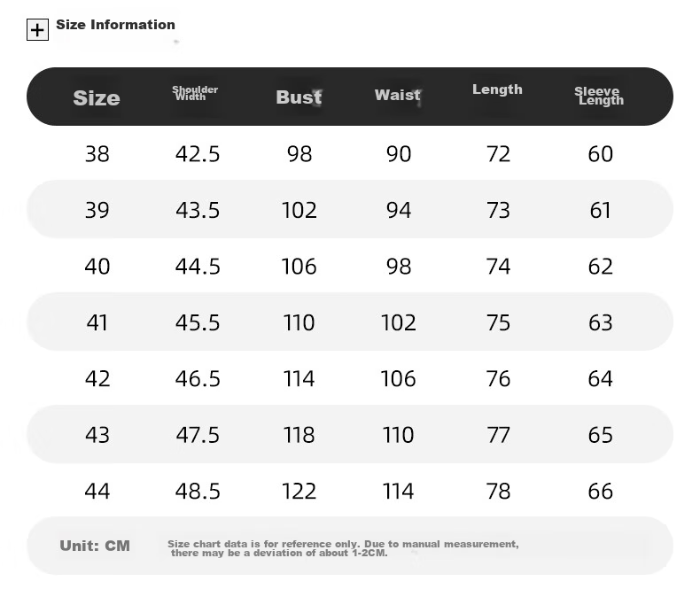Pick size 41 in the chart

click(x=97, y=322)
